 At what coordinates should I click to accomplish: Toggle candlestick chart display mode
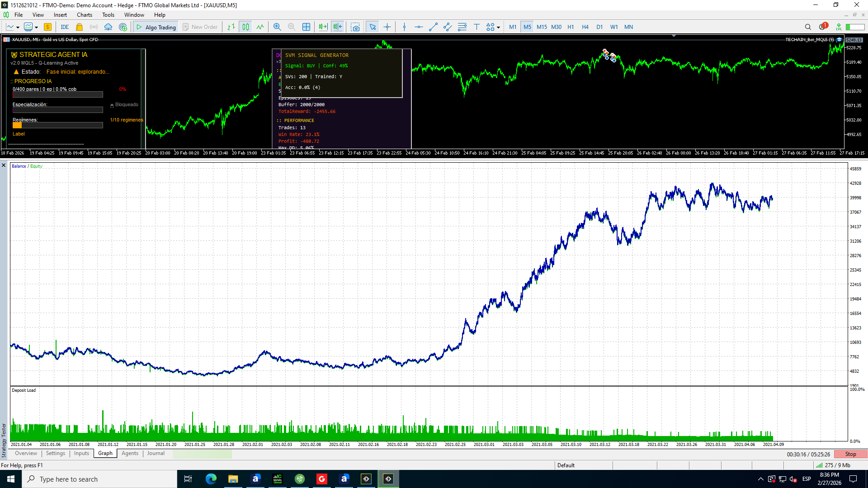[x=245, y=27]
